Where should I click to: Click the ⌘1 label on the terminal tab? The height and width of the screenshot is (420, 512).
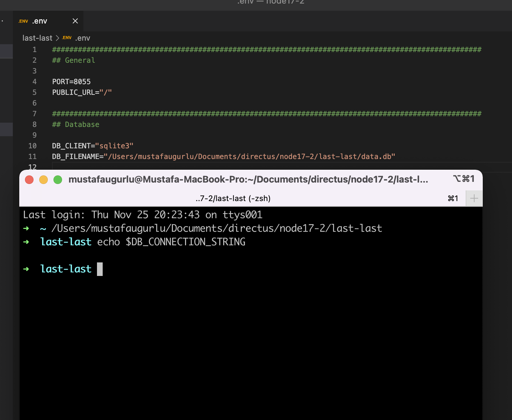tap(453, 198)
